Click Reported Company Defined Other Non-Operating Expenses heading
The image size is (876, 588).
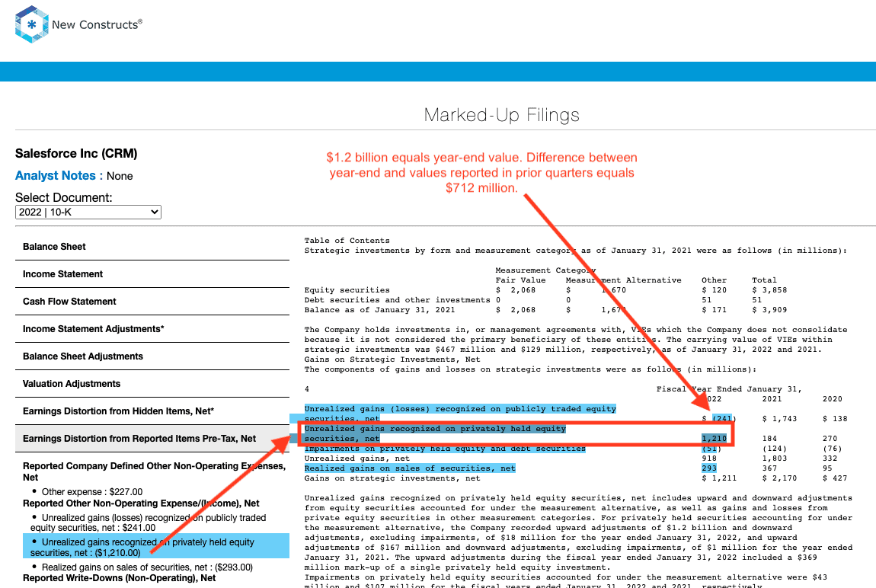click(154, 471)
